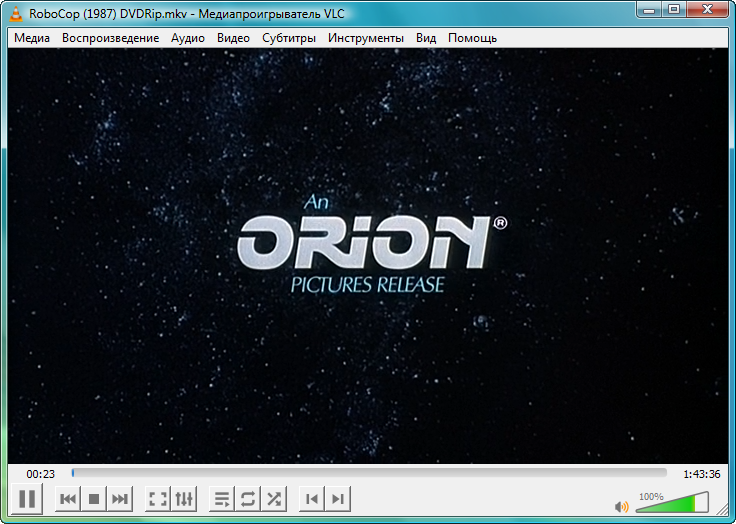Viewport: 736px width, 524px height.
Task: Toggle fullscreen video mode
Action: 158,499
